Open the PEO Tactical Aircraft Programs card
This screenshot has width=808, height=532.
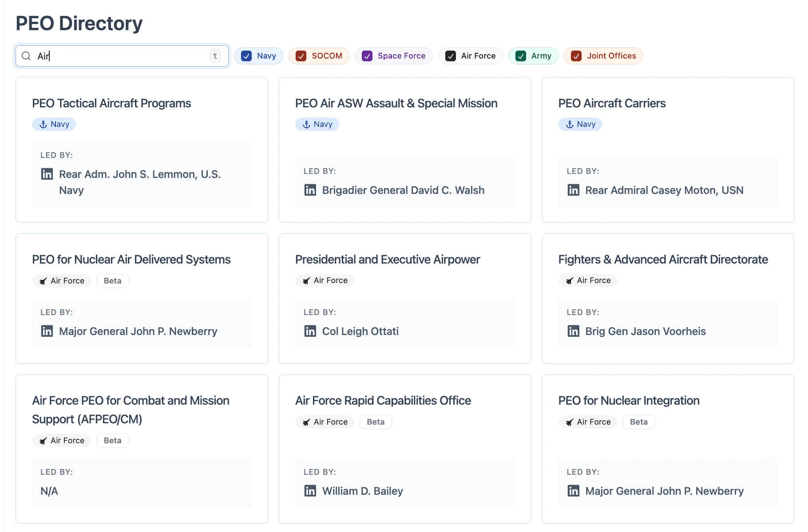[142, 150]
